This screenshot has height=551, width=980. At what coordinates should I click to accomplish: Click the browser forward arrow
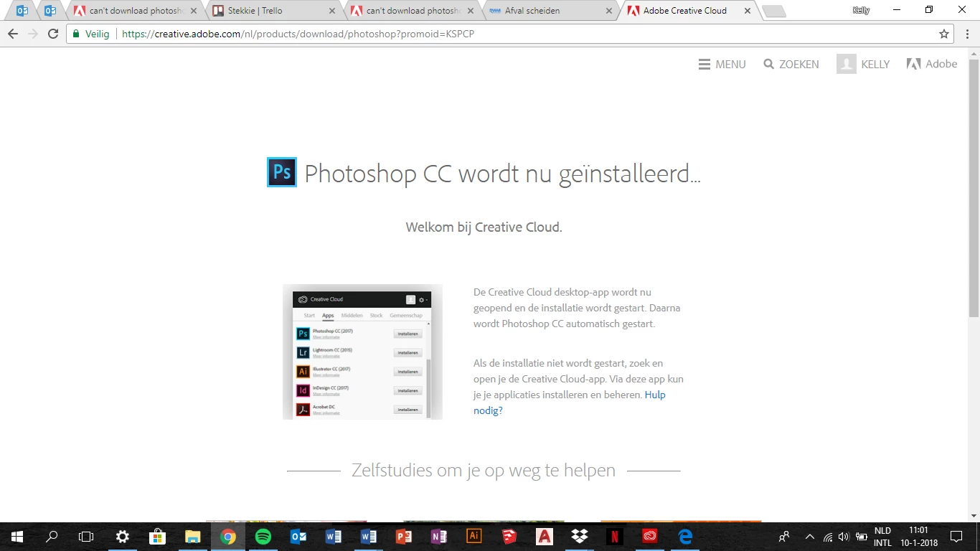33,34
